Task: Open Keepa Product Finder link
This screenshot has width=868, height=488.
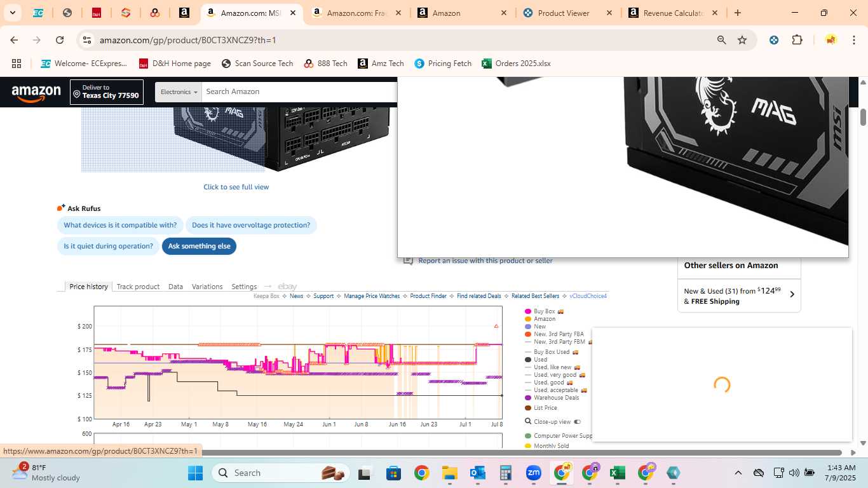Action: click(428, 296)
